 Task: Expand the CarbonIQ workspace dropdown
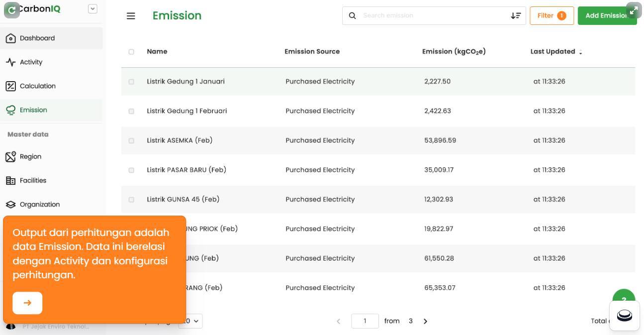coord(92,8)
